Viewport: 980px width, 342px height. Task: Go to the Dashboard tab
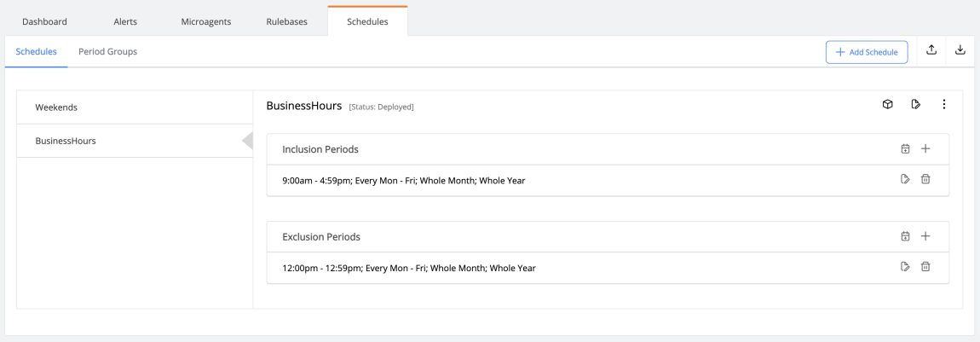[44, 21]
